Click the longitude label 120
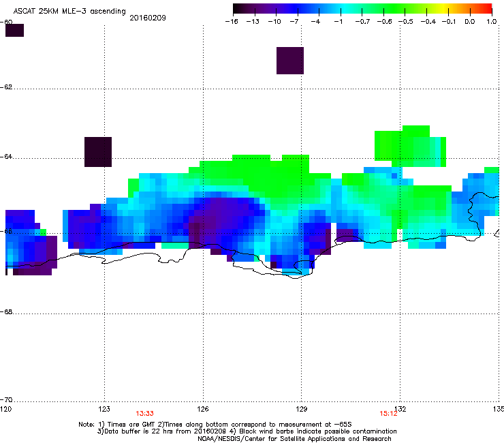 tap(5, 409)
